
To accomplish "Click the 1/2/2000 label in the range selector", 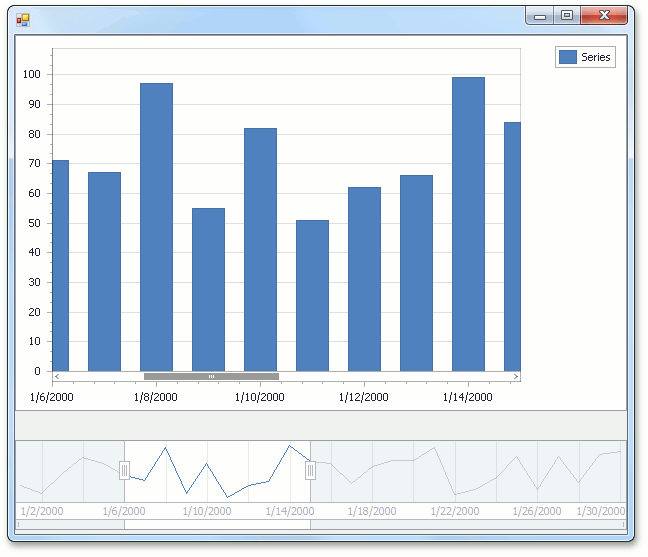I will point(42,511).
